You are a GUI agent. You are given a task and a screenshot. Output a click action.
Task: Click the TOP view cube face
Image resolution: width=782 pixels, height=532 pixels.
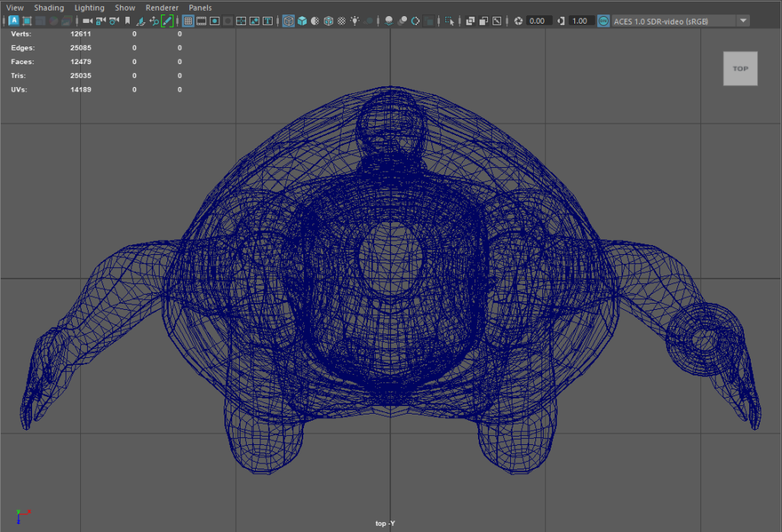[740, 69]
